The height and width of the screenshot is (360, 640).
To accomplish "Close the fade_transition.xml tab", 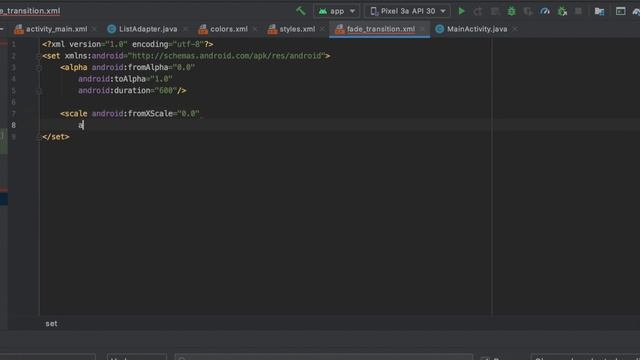I will [422, 29].
